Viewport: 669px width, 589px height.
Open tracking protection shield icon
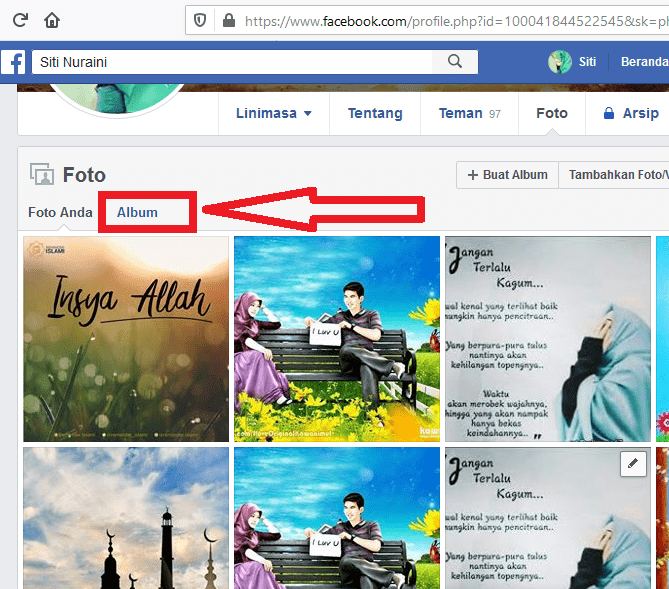tap(200, 20)
